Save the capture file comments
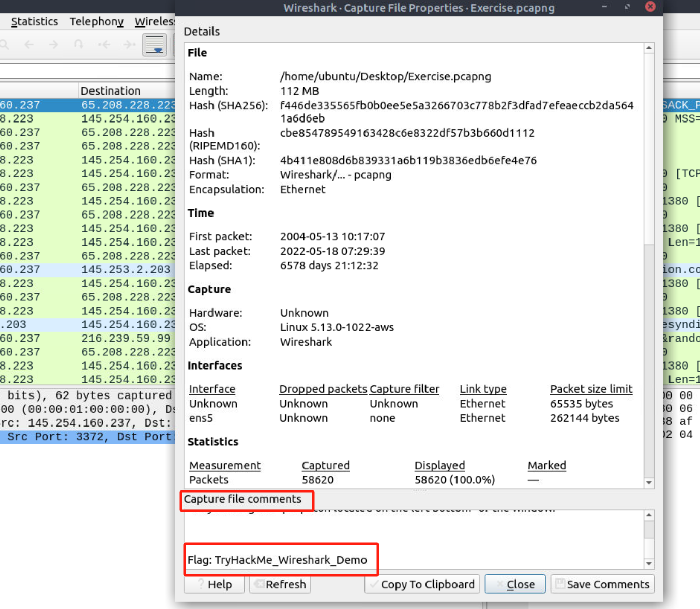 coord(602,584)
